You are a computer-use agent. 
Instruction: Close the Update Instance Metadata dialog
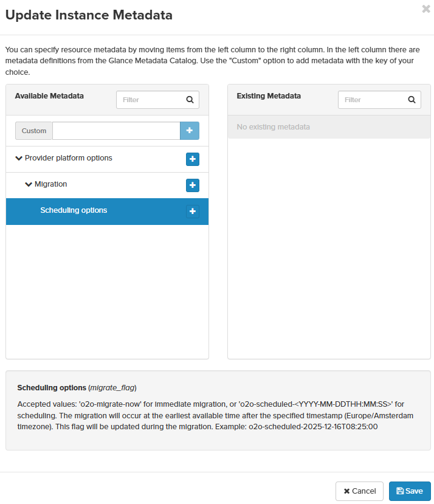(425, 9)
